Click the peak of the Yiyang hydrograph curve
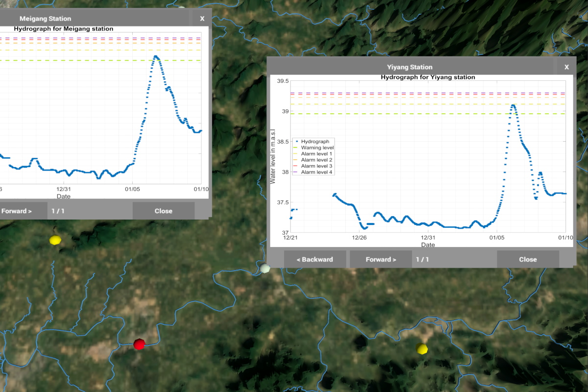The image size is (588, 392). pos(513,105)
